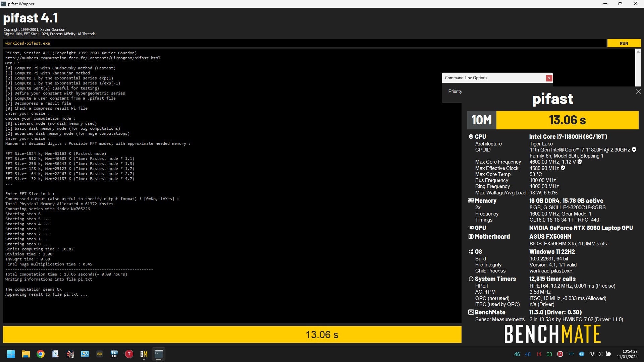Open File Explorer from taskbar
This screenshot has height=362, width=644.
(26, 354)
